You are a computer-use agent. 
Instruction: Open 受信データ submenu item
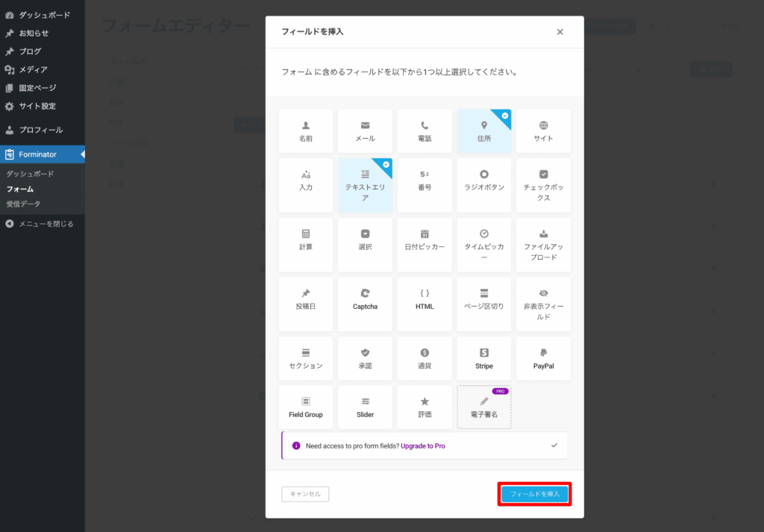[x=24, y=204]
